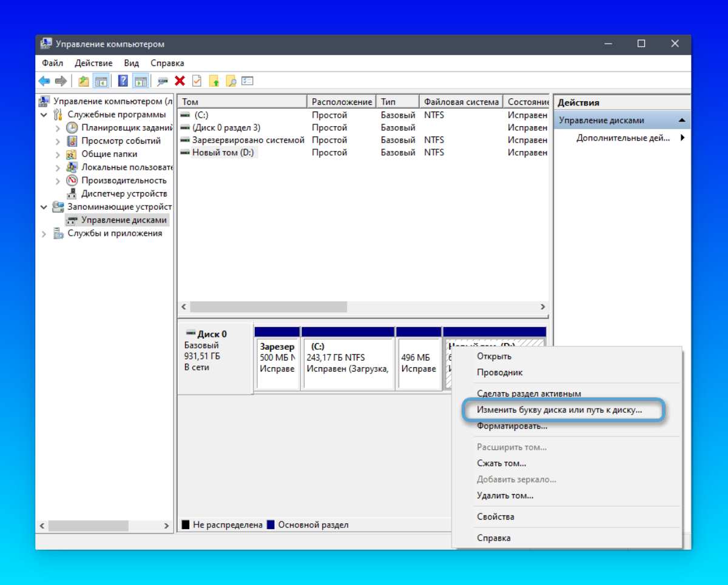728x585 pixels.
Task: Click the Up one level folder icon
Action: pyautogui.click(x=84, y=81)
